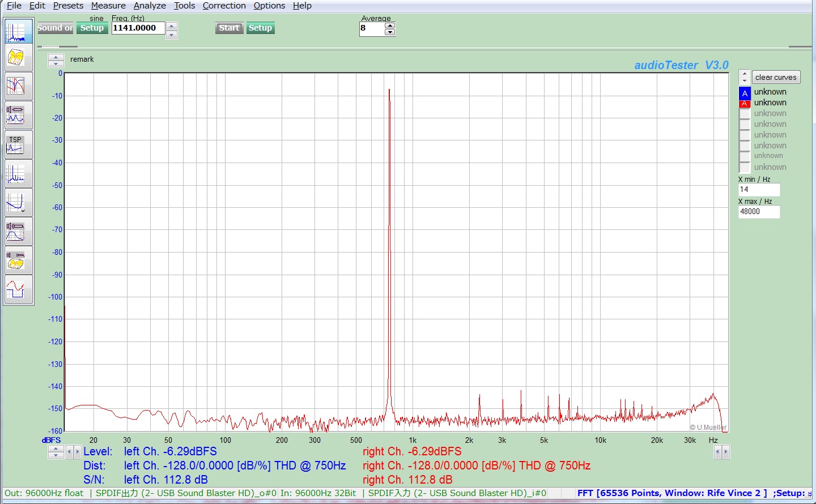This screenshot has height=504, width=816.
Task: Click the Freq. (Hz) input field
Action: point(138,28)
